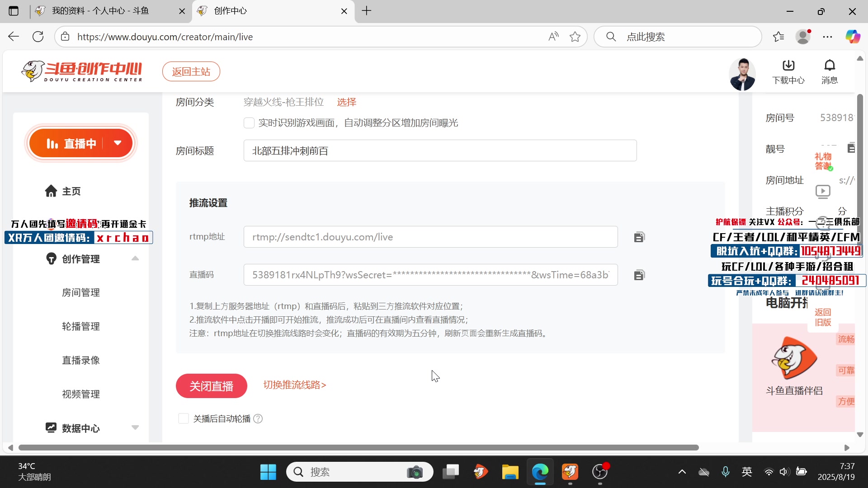Open weather widget 34°C
The image size is (868, 488).
pos(34,472)
